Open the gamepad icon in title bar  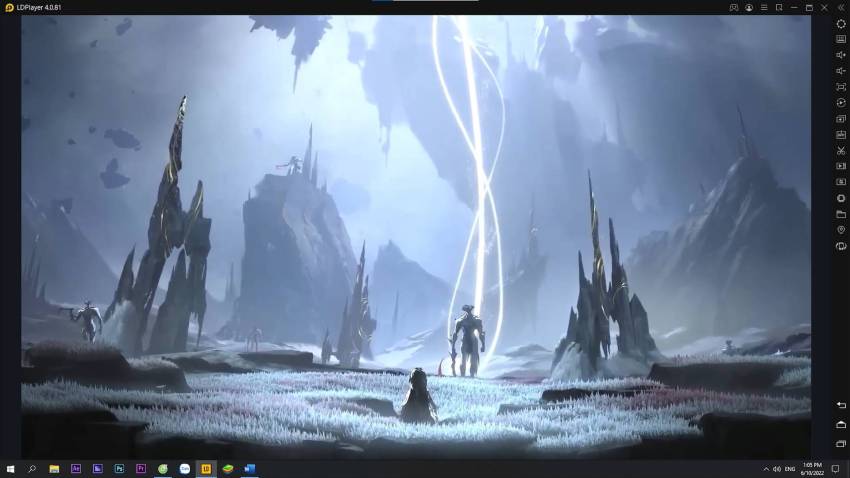pos(733,8)
